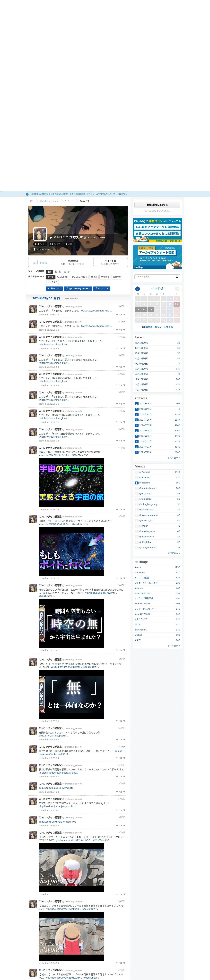Click avatar icon next to @hottaqu friend
The image size is (210, 980).
point(136,483)
